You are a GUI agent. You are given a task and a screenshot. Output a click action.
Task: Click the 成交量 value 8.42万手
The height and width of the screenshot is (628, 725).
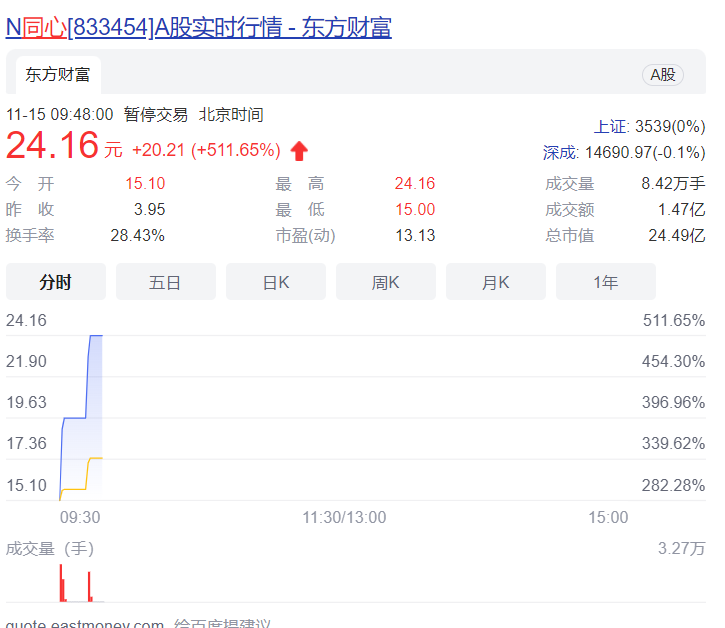673,183
